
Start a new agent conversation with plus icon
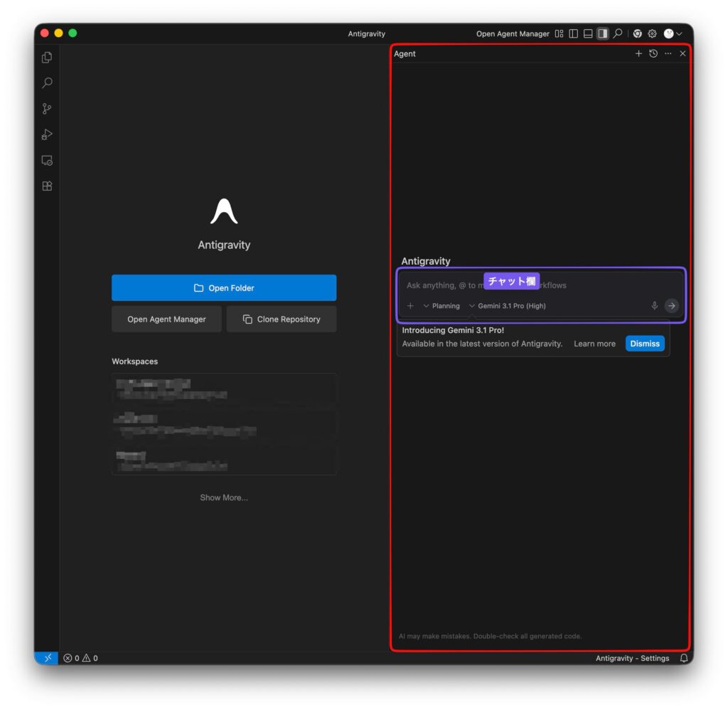click(x=638, y=54)
